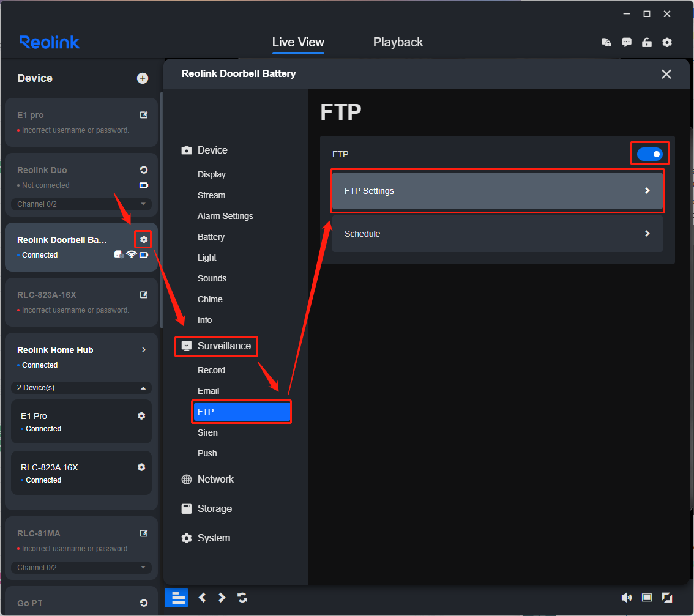Expand the Network settings section

pos(207,479)
